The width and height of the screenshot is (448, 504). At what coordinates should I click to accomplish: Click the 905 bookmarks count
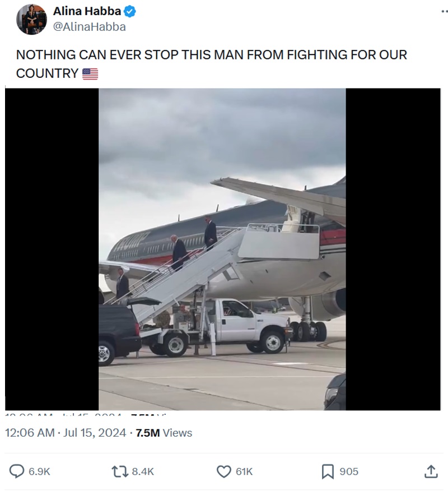click(x=349, y=471)
